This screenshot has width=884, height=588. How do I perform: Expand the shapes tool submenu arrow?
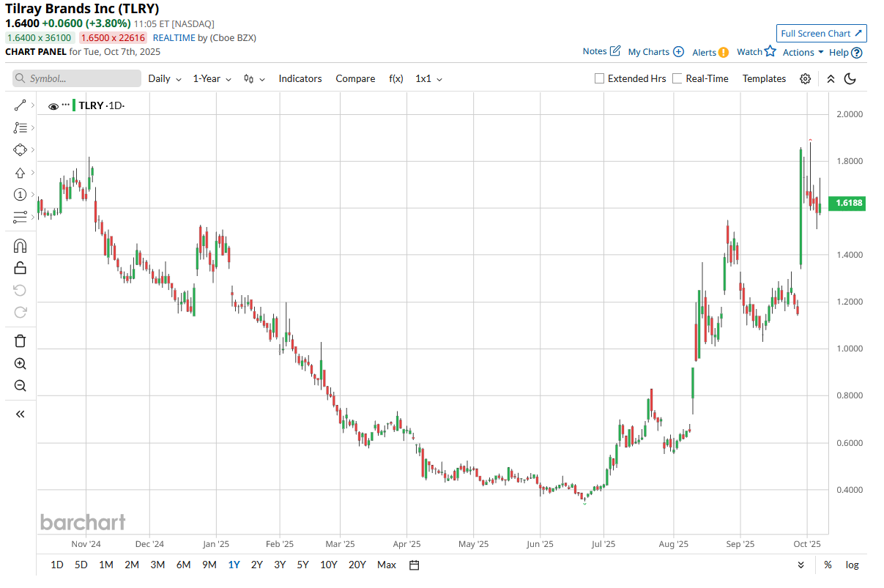click(33, 150)
